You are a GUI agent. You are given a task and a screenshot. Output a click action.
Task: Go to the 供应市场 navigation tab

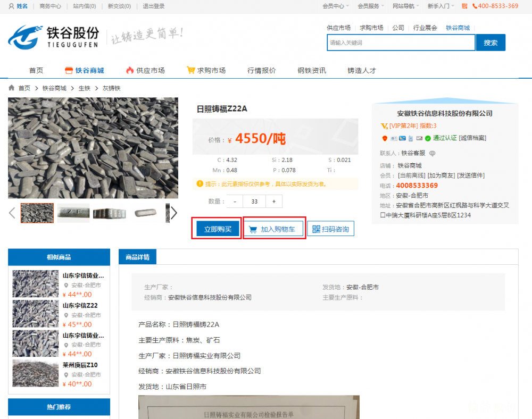coord(145,70)
